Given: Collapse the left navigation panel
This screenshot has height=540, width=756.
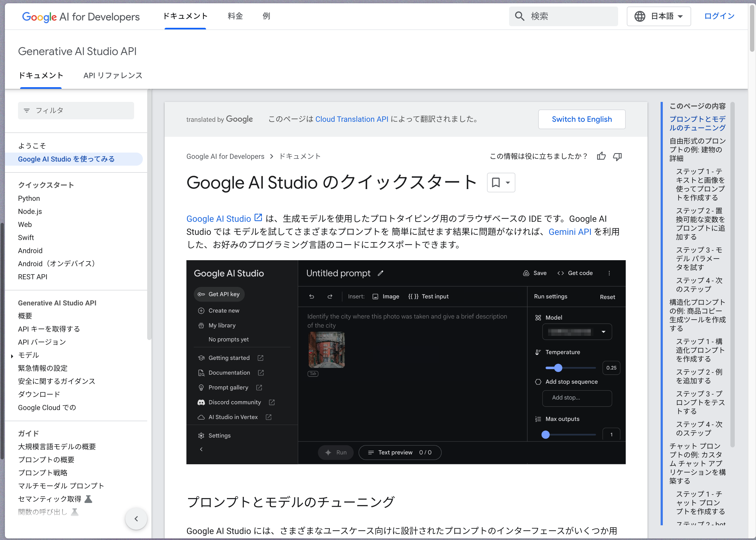Looking at the screenshot, I should [x=136, y=519].
